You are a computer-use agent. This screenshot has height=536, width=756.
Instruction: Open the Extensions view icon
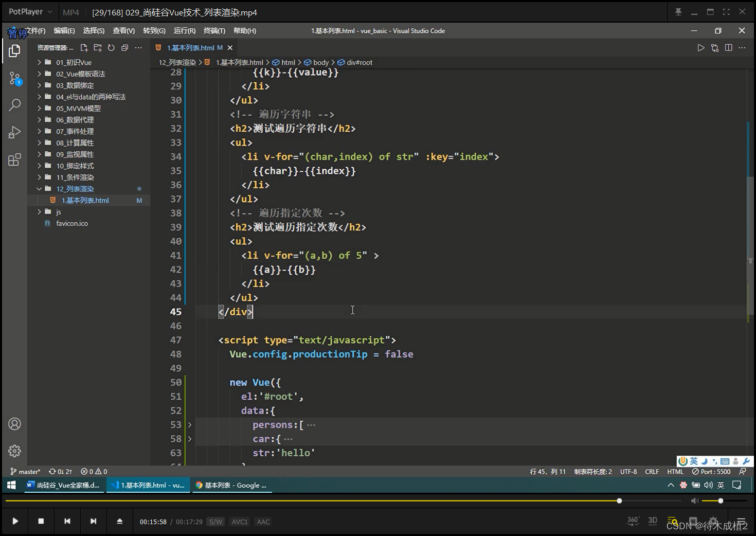(x=14, y=159)
